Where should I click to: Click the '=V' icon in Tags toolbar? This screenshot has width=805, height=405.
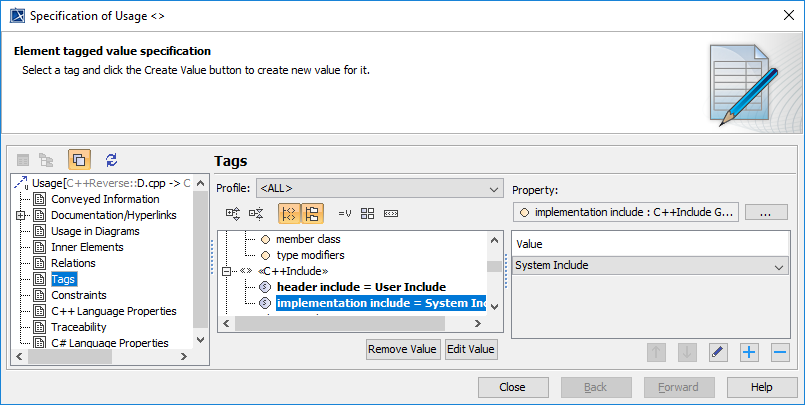345,213
